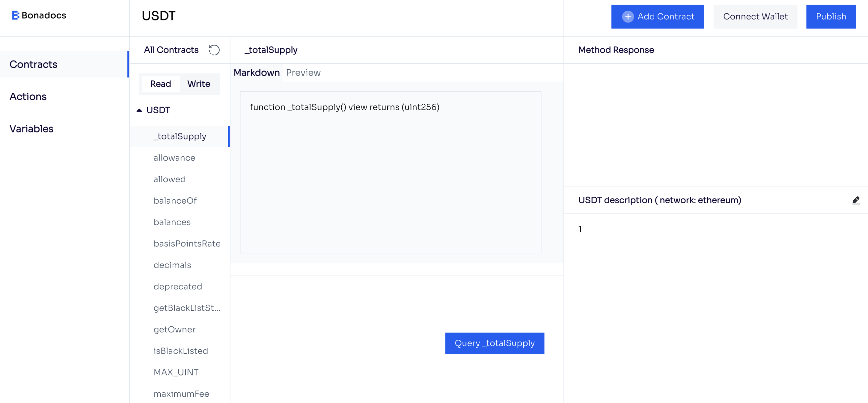Click the description text '1'
The height and width of the screenshot is (403, 868).
tap(580, 229)
